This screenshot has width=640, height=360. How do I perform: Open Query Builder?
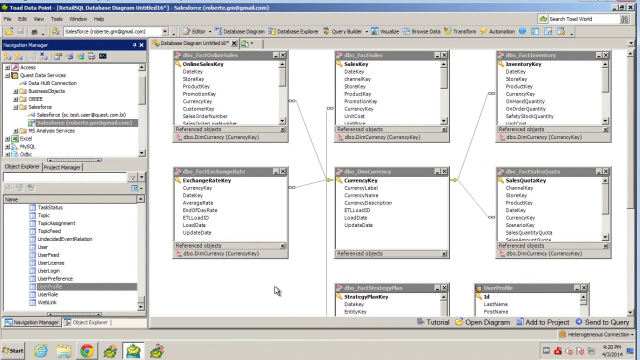(342, 31)
